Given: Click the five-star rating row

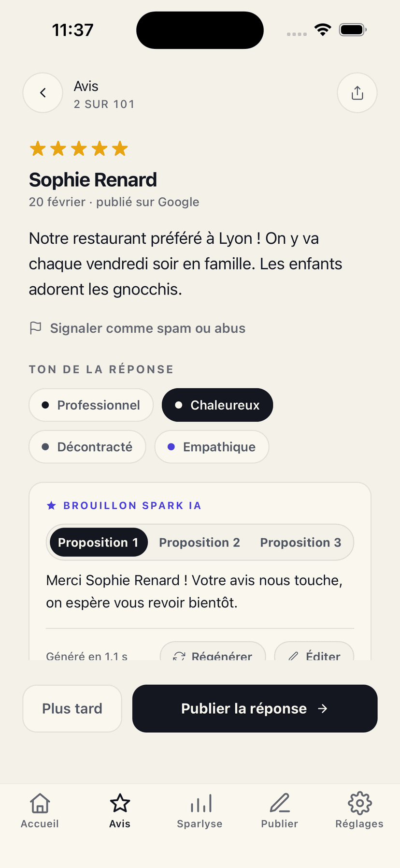Looking at the screenshot, I should [79, 148].
